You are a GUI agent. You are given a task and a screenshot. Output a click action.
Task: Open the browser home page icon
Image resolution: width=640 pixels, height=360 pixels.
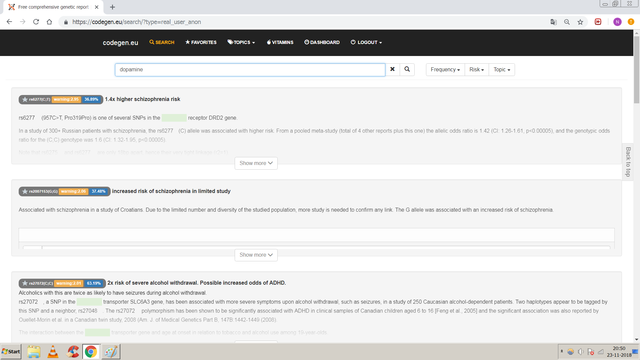coord(49,22)
